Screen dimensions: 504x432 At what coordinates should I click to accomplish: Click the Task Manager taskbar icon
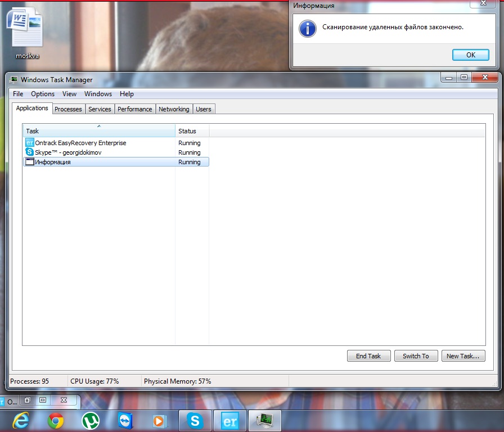click(264, 420)
